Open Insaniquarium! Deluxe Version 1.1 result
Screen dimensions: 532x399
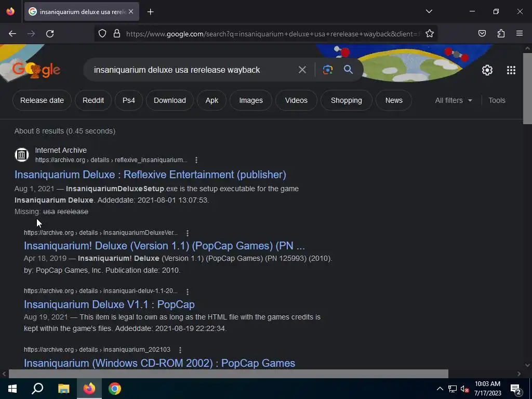(x=164, y=246)
